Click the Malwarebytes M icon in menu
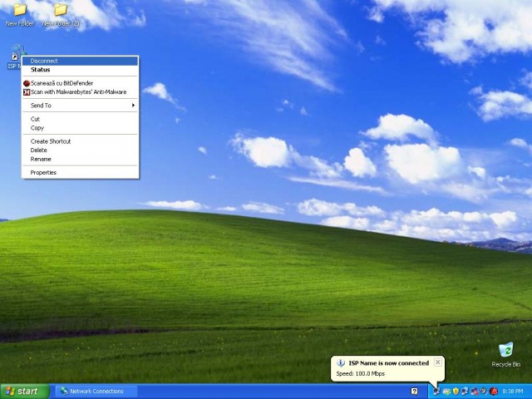The height and width of the screenshot is (399, 532). pos(27,92)
